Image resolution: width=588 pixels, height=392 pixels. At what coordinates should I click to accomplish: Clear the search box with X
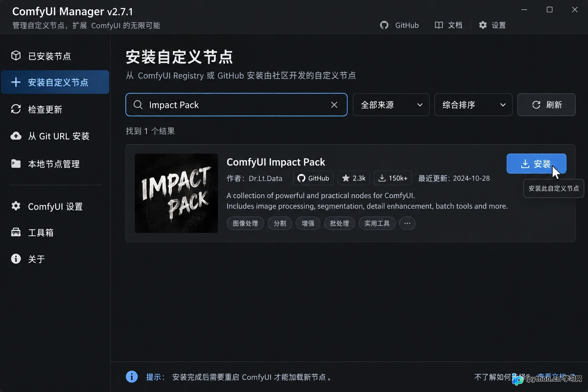tap(334, 105)
